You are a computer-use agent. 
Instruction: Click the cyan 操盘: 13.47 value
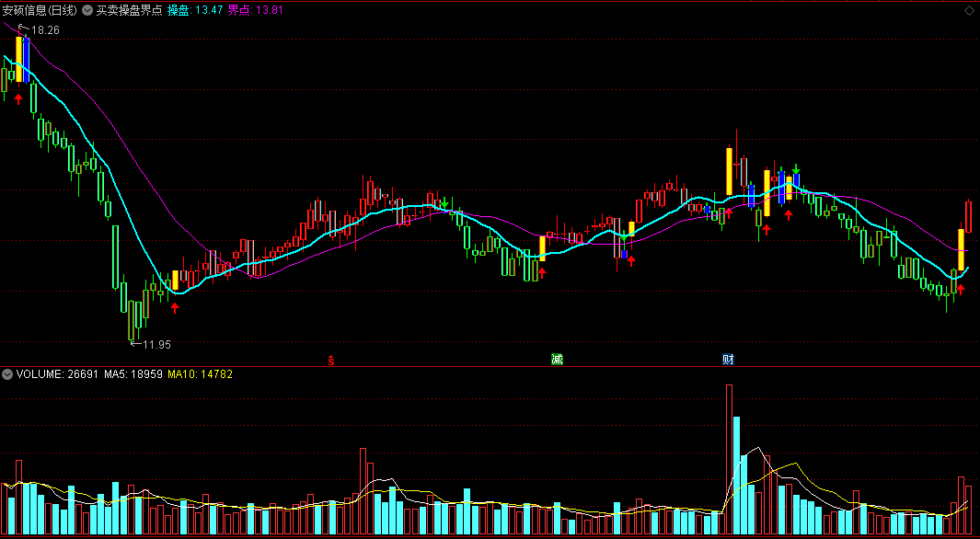pyautogui.click(x=195, y=10)
